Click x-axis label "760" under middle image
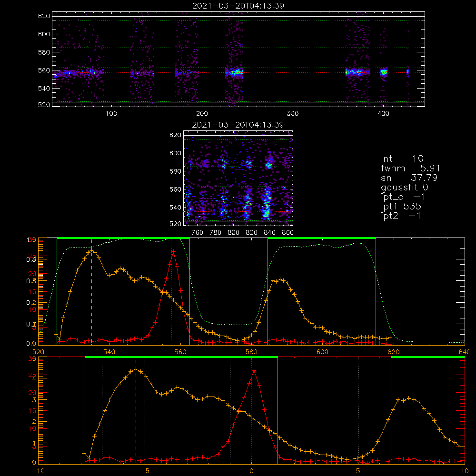 (198, 233)
